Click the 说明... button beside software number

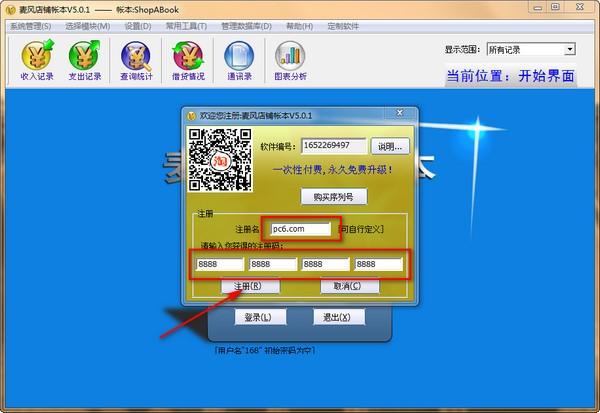pos(389,146)
